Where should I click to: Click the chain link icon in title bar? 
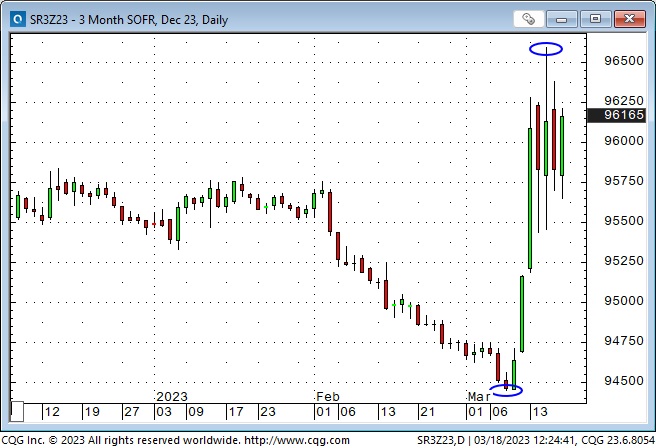(x=528, y=19)
